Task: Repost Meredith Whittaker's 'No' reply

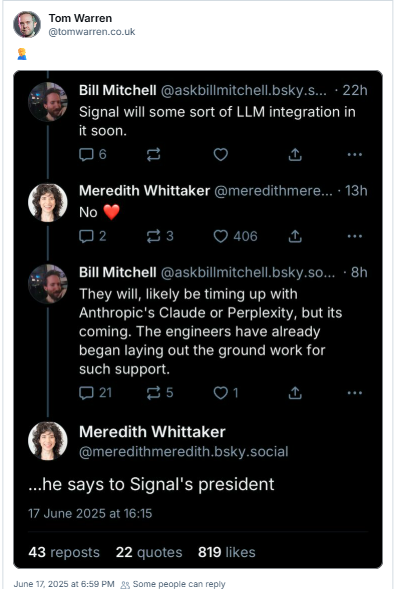Action: [x=160, y=236]
